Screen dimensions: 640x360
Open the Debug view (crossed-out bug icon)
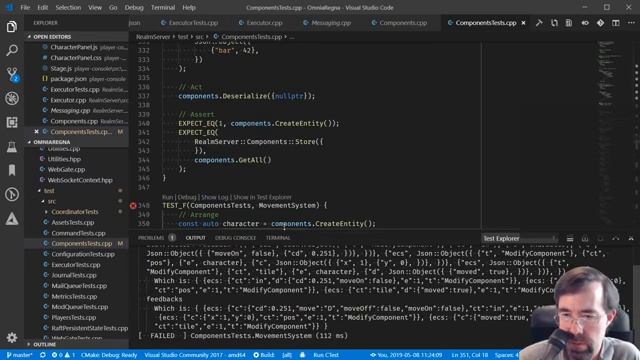click(x=12, y=98)
